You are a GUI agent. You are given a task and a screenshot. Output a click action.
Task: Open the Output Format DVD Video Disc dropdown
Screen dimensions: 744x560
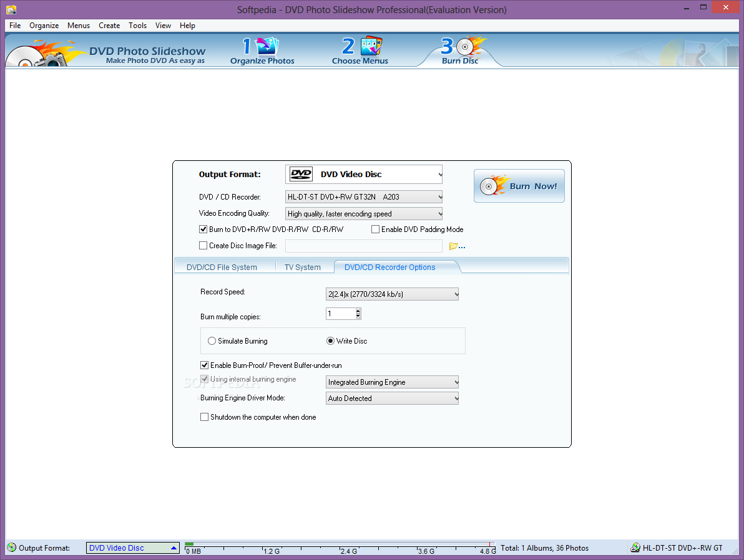[x=363, y=174]
